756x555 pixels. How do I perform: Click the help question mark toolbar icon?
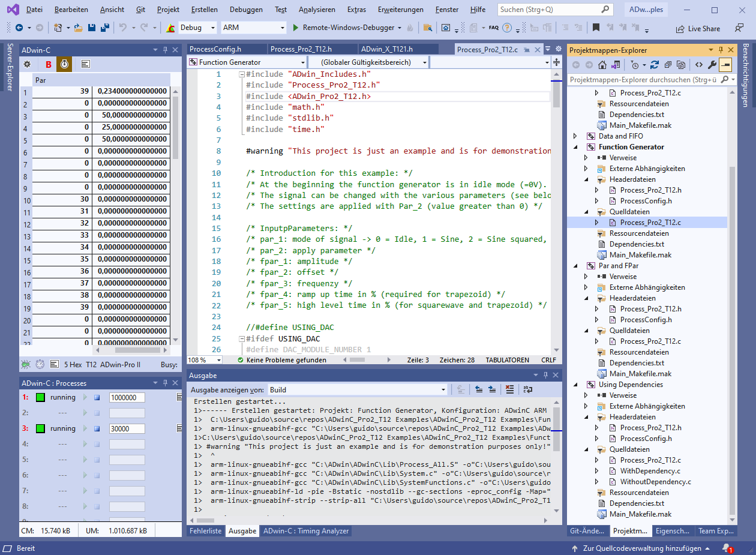pos(507,28)
